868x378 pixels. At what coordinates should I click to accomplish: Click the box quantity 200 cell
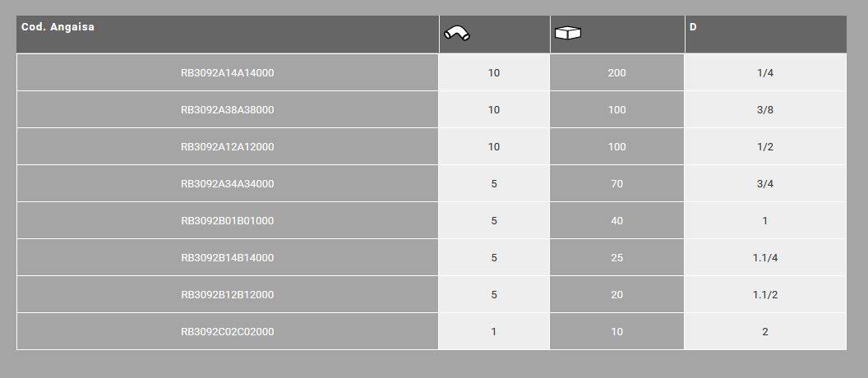[x=617, y=73]
